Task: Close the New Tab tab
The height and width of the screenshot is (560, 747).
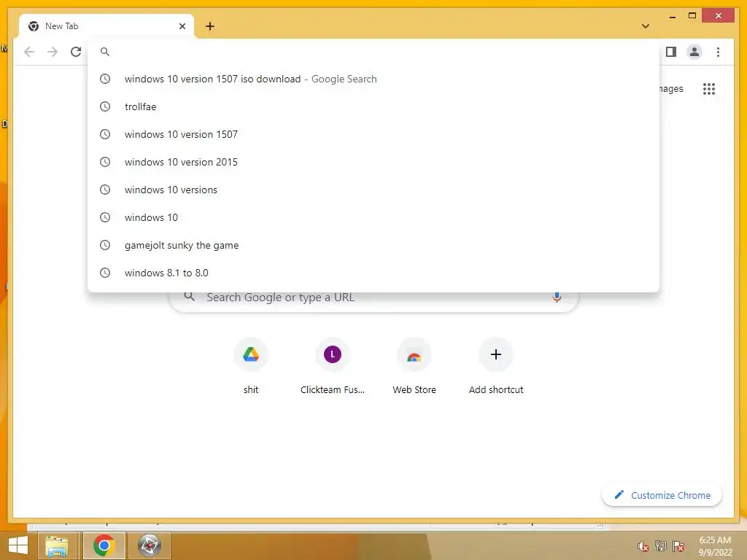Action: coord(182,26)
